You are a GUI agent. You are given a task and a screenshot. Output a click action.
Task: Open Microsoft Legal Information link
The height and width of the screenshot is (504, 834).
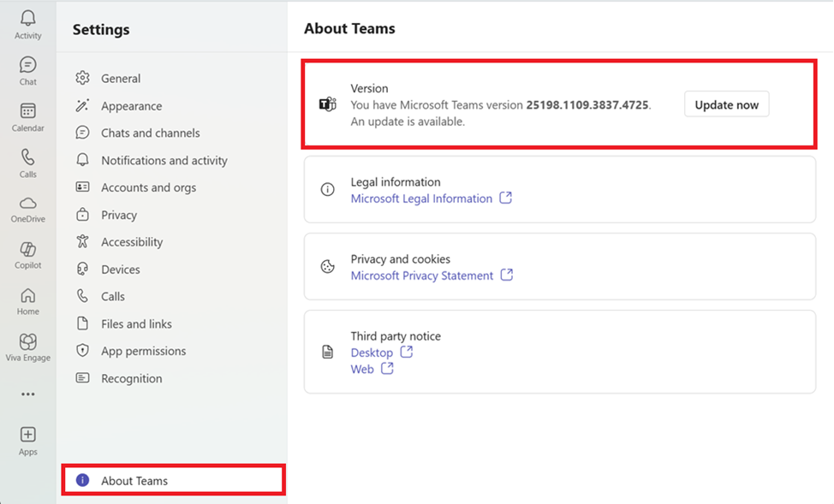click(x=421, y=199)
